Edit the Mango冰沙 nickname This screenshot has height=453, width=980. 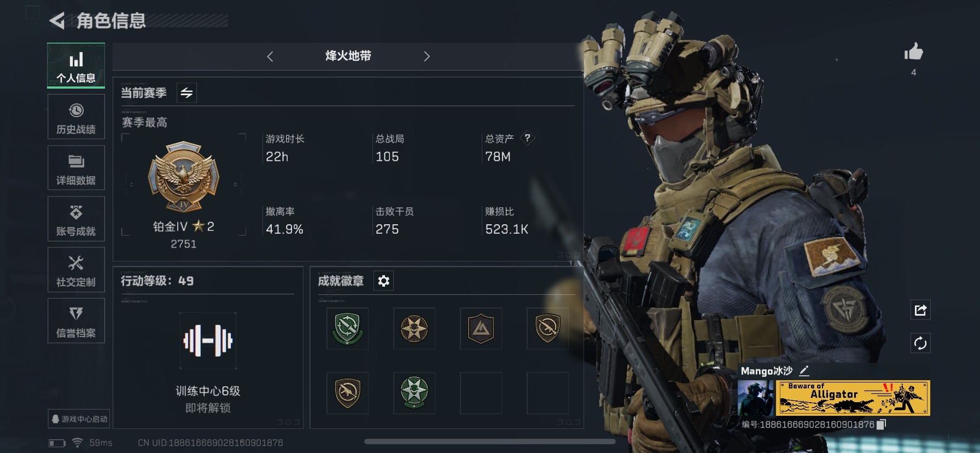804,371
